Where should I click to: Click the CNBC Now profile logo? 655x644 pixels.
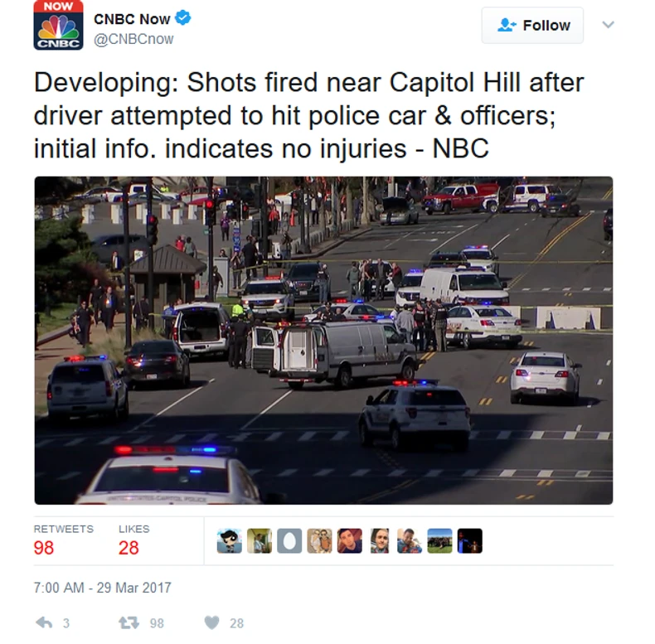point(58,26)
